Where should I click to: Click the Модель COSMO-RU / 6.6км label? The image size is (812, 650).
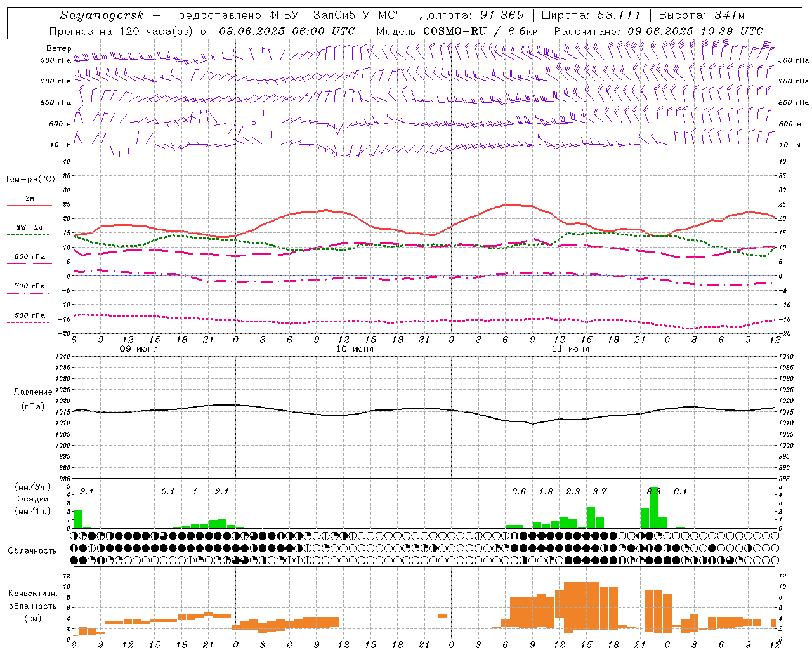(457, 31)
